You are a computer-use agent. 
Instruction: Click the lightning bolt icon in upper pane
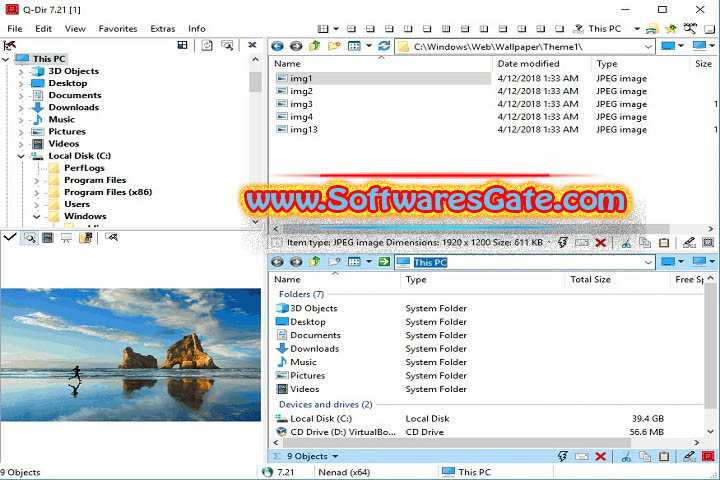[x=562, y=243]
